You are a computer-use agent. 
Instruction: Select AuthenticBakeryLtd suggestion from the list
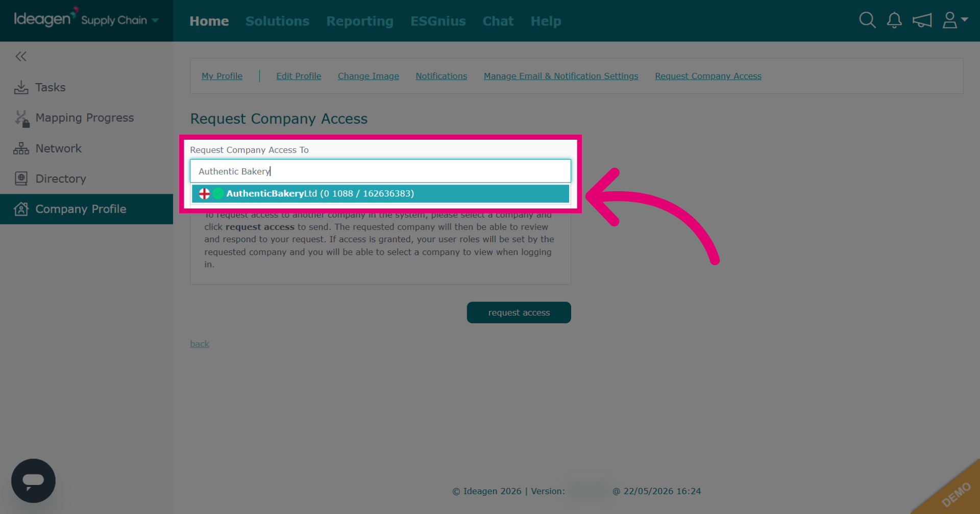point(380,194)
